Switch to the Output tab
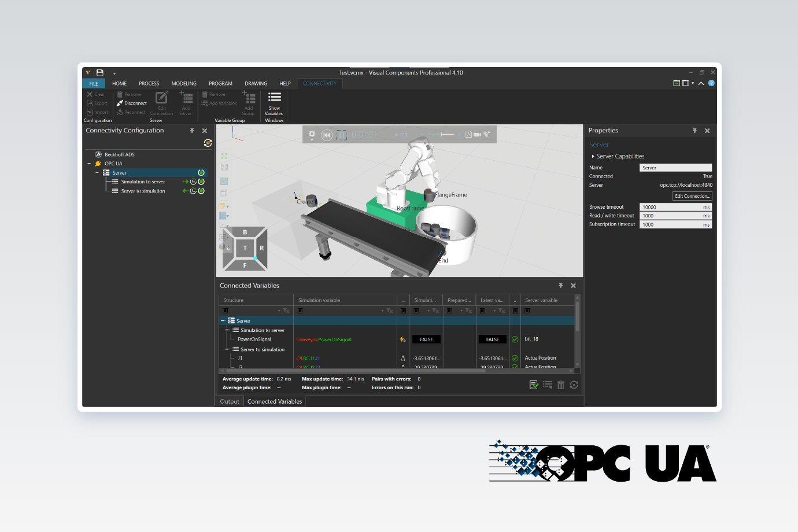The height and width of the screenshot is (532, 798). (x=230, y=401)
